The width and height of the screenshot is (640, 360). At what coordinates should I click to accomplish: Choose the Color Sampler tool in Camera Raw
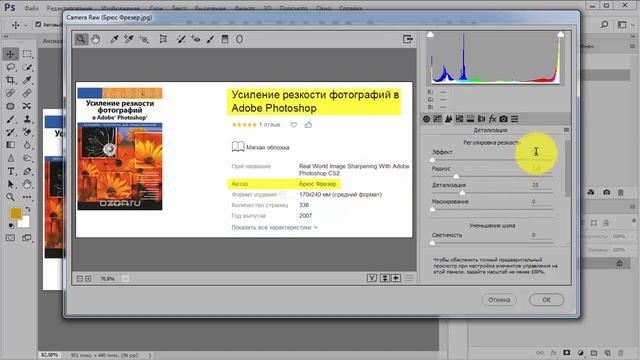129,39
